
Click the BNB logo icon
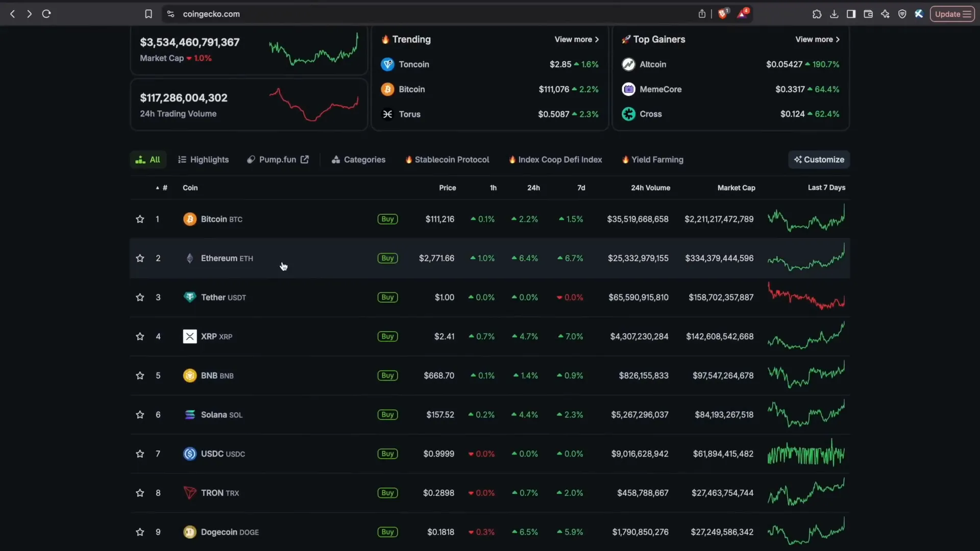click(x=189, y=375)
